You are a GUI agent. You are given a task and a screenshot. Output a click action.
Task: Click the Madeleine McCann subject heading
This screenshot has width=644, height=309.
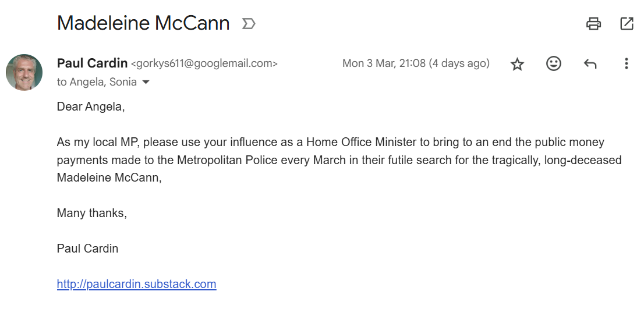143,23
